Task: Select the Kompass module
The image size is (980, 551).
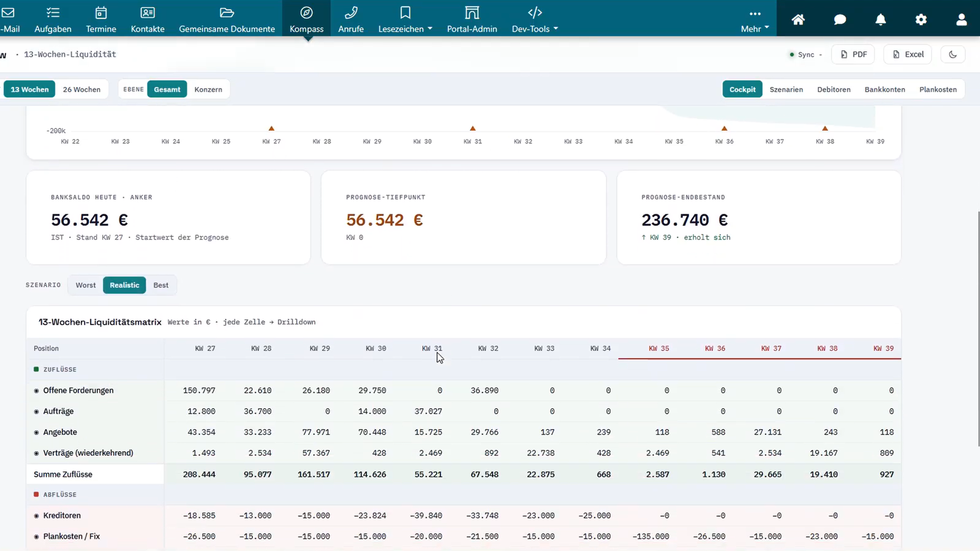Action: [x=306, y=19]
